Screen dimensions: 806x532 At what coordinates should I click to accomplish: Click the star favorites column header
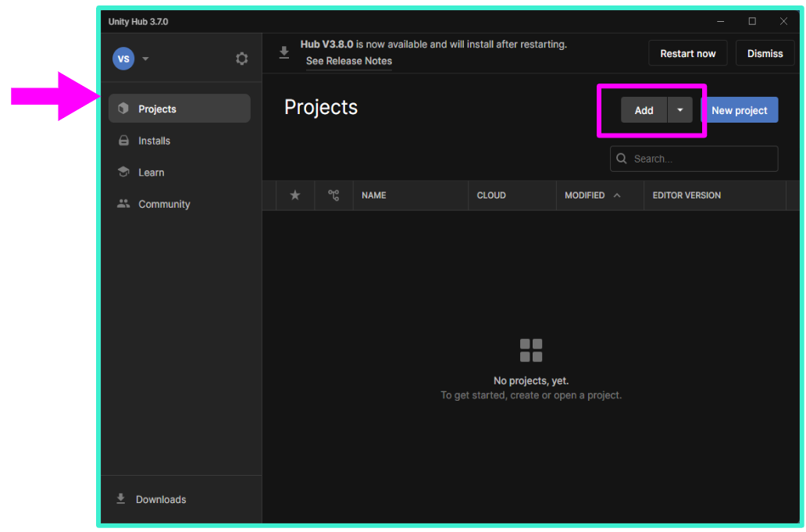tap(295, 195)
